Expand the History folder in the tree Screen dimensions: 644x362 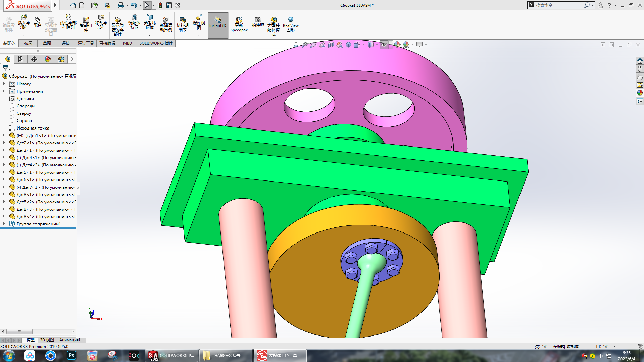pos(4,84)
